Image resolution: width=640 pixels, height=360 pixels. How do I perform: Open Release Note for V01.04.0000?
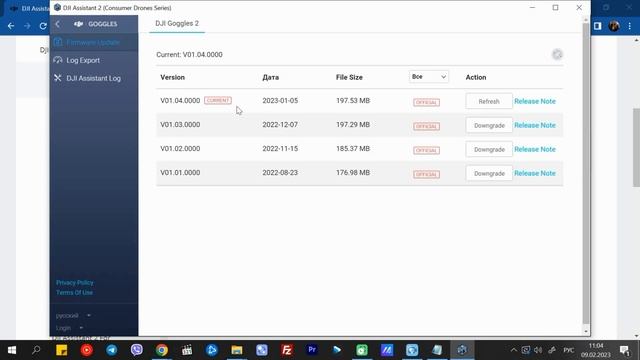tap(535, 101)
